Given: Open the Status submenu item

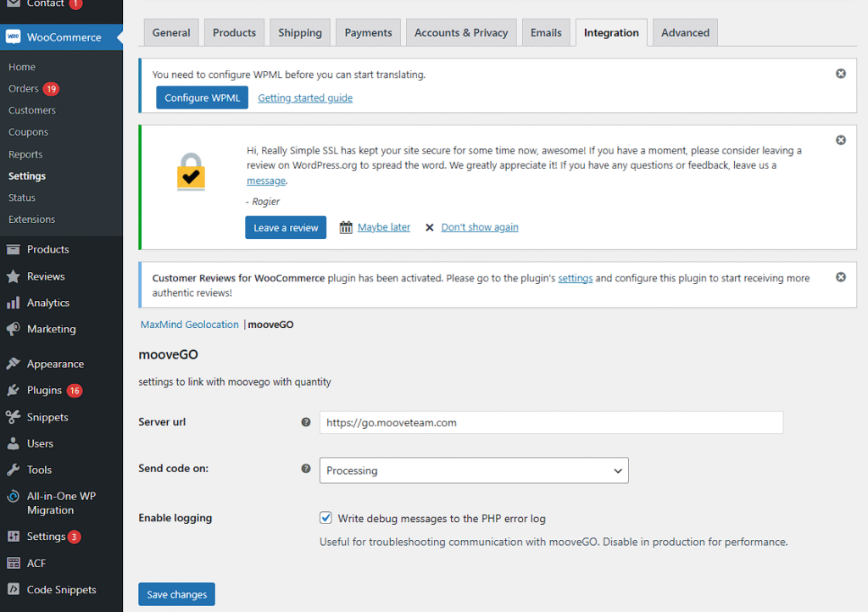Looking at the screenshot, I should point(22,198).
